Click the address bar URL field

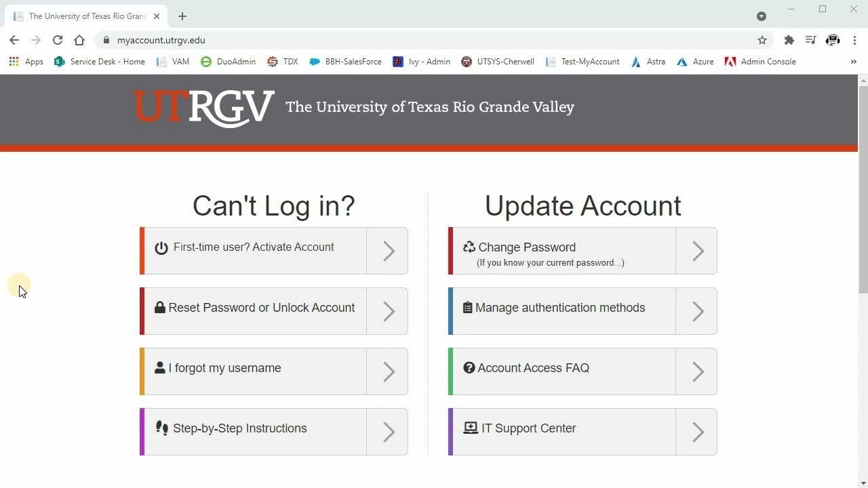pos(407,40)
